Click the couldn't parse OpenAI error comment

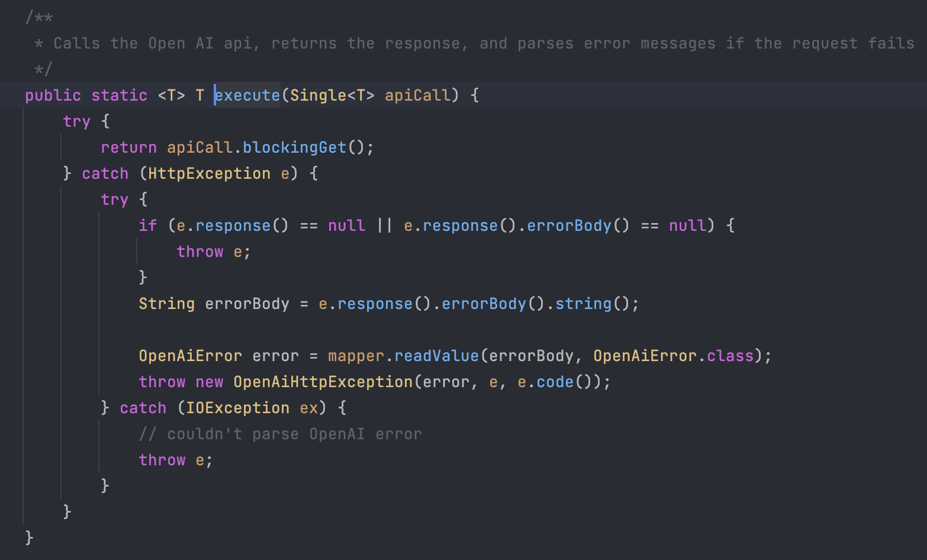click(x=281, y=434)
